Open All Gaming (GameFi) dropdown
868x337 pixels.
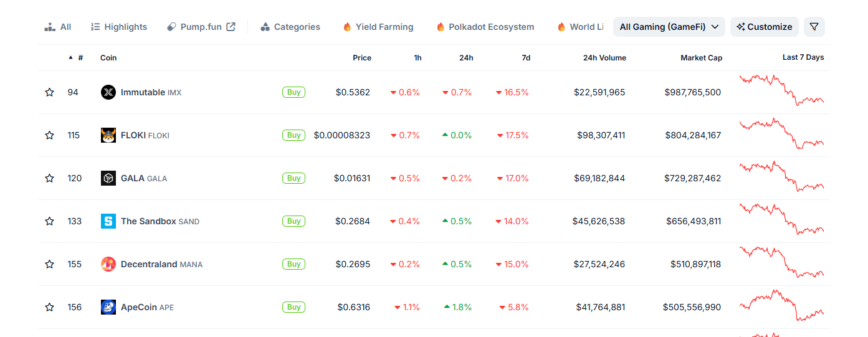[x=669, y=27]
